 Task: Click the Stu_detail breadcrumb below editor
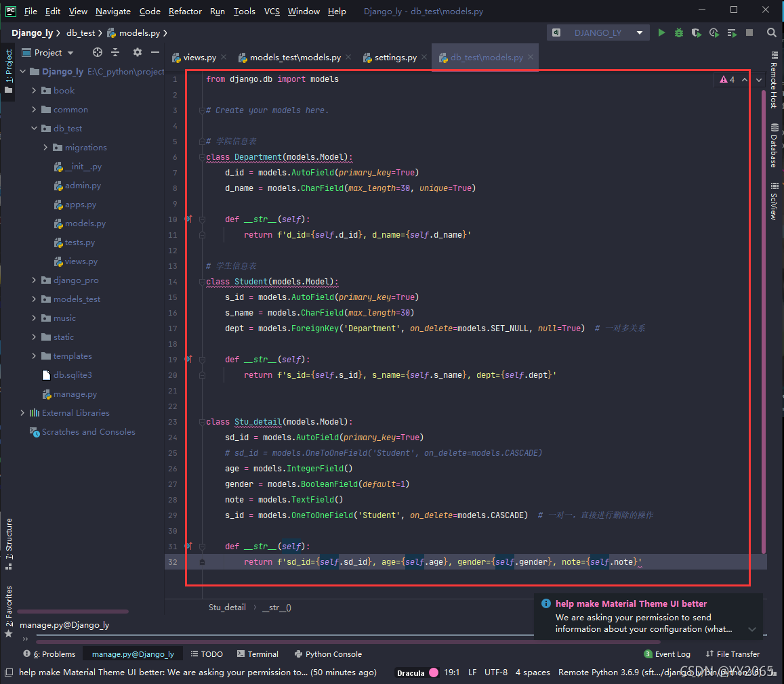(227, 607)
